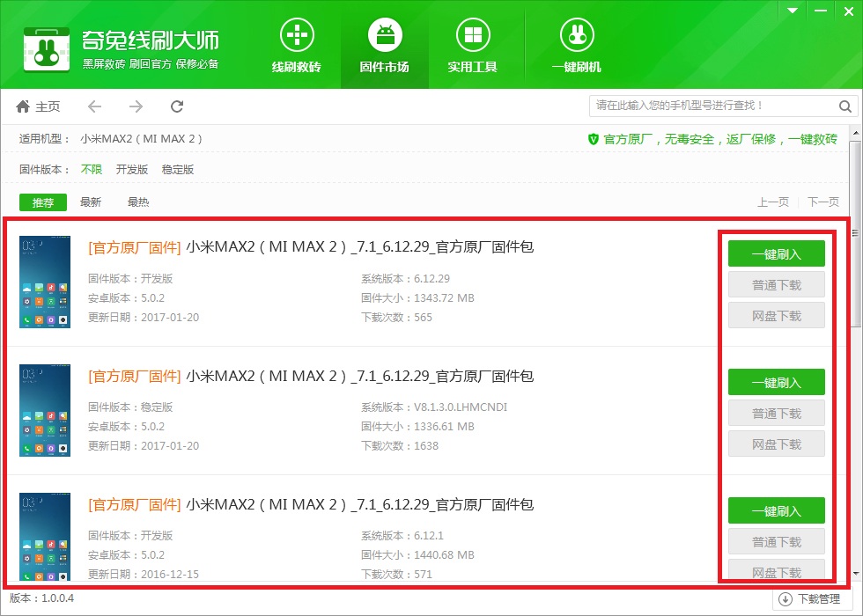Open title of the 稳定版 firmware entry

pos(311,376)
